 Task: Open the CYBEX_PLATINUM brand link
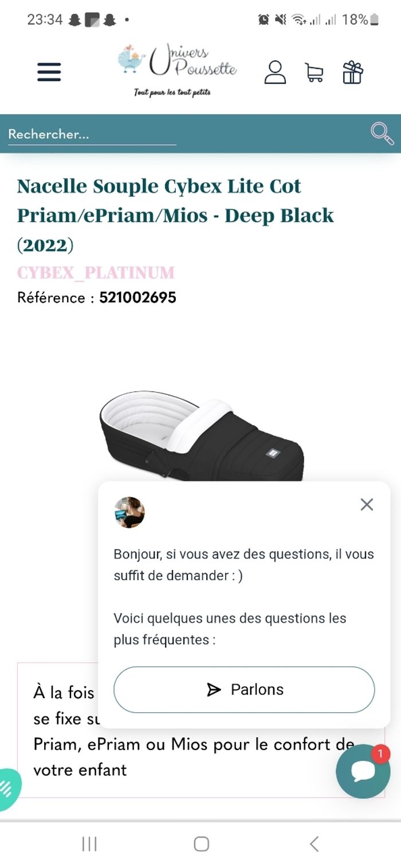click(96, 272)
